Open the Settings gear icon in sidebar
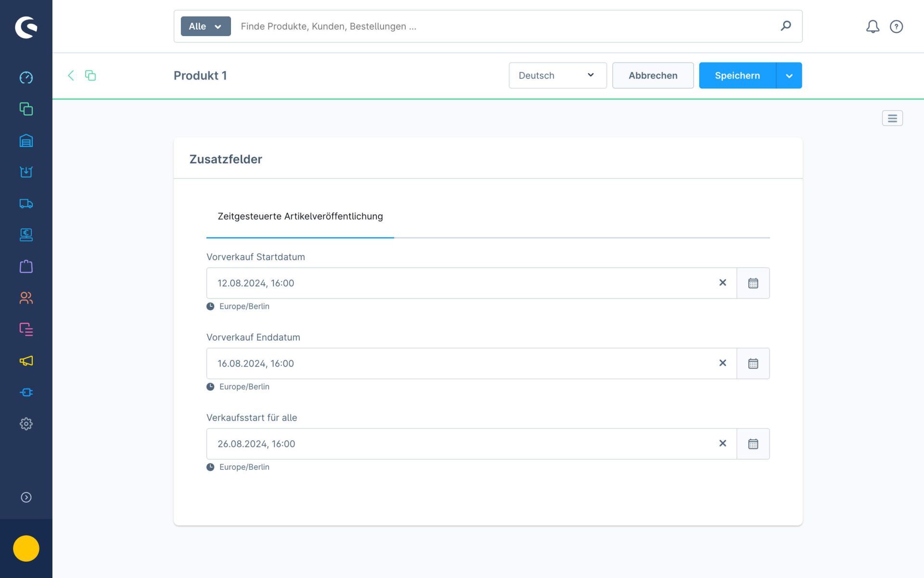Screen dimensions: 924x578 pos(26,424)
